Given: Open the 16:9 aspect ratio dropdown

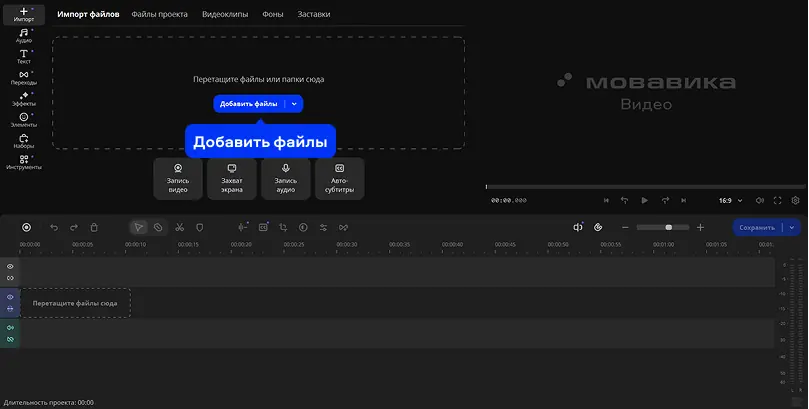Looking at the screenshot, I should (731, 201).
